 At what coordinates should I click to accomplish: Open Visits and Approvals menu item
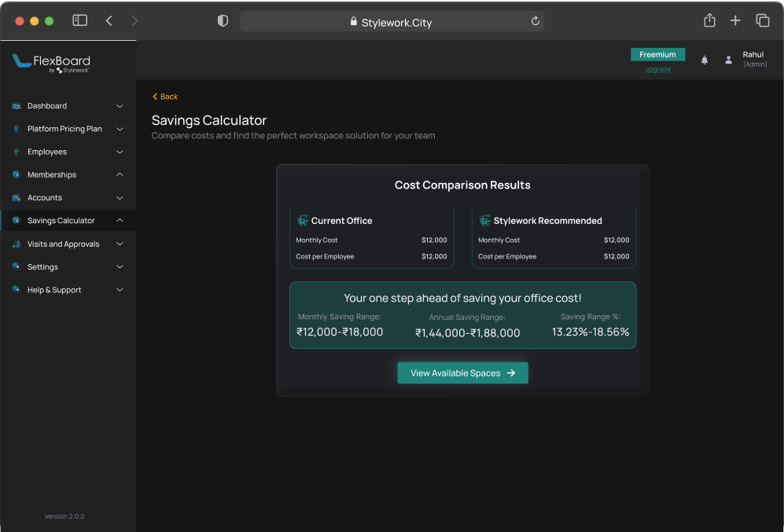point(68,244)
